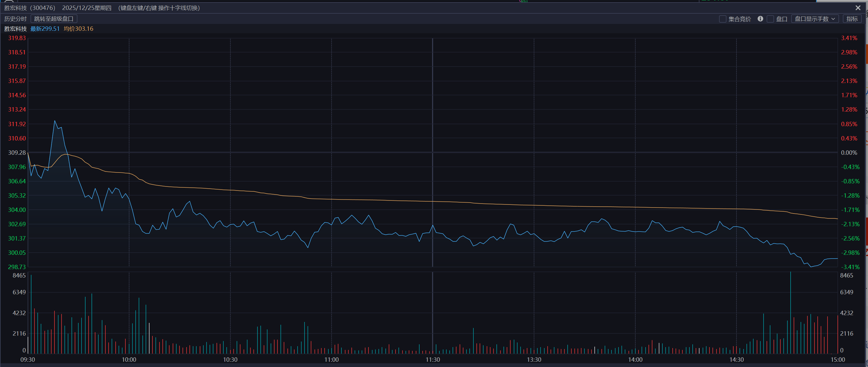Click the tallest opening volume bar

coord(31,313)
